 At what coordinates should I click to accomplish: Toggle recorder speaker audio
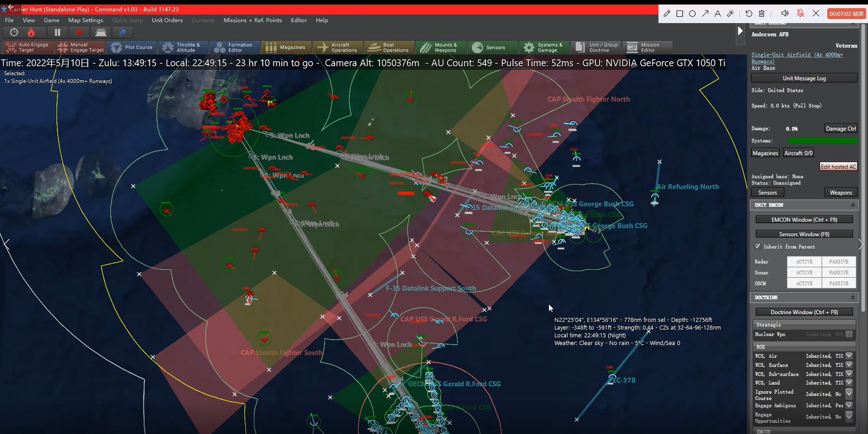point(785,14)
